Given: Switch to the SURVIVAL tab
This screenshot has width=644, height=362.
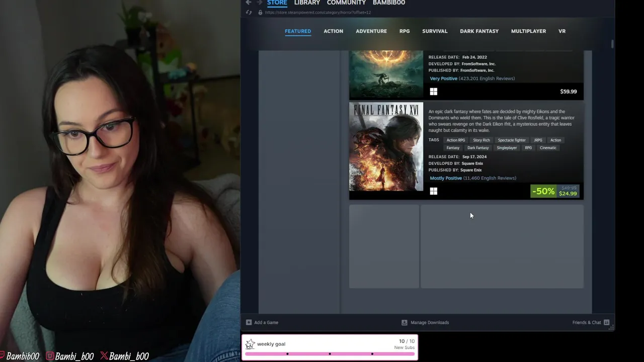Looking at the screenshot, I should point(435,31).
